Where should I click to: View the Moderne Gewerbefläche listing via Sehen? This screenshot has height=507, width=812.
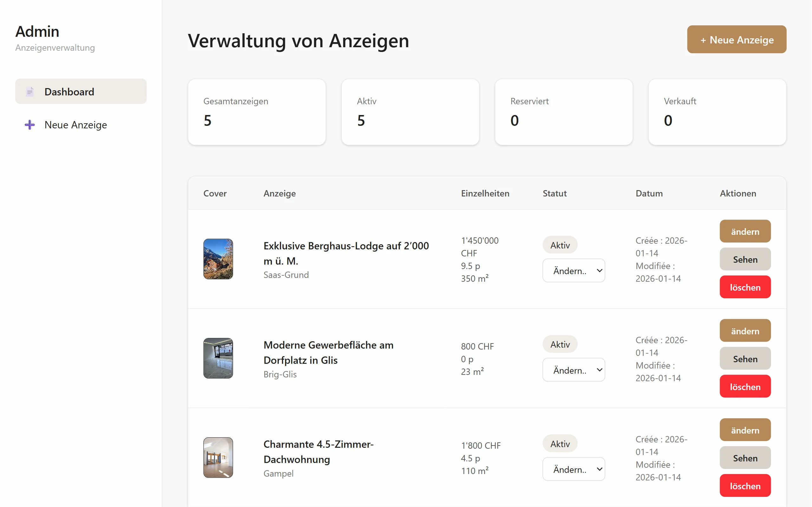click(745, 358)
